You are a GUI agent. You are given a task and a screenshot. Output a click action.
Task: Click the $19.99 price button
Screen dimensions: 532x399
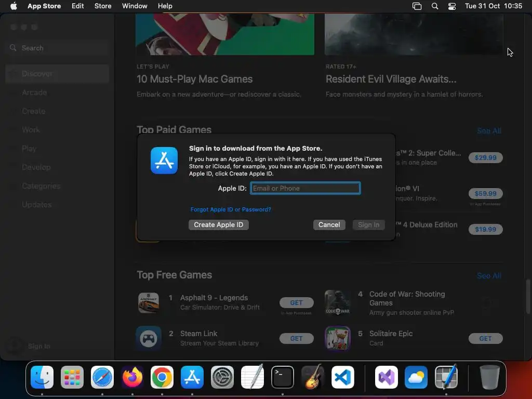pyautogui.click(x=486, y=229)
